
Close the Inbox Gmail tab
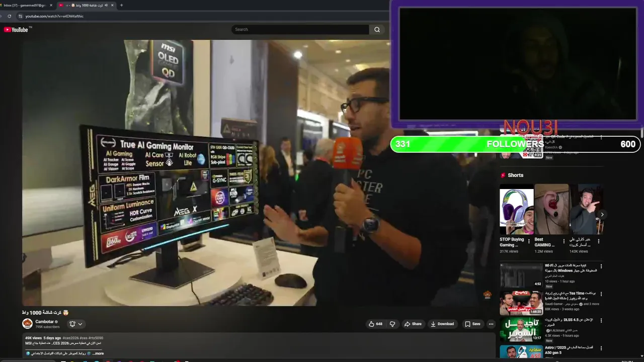pyautogui.click(x=51, y=5)
